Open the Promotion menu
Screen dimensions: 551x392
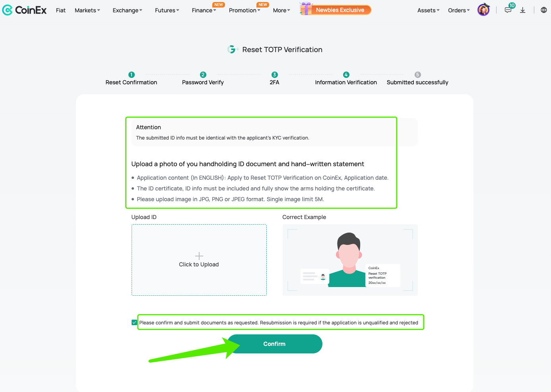pos(245,10)
